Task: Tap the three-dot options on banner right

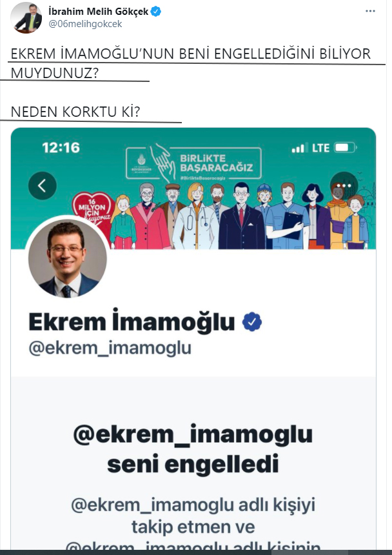Action: (344, 185)
